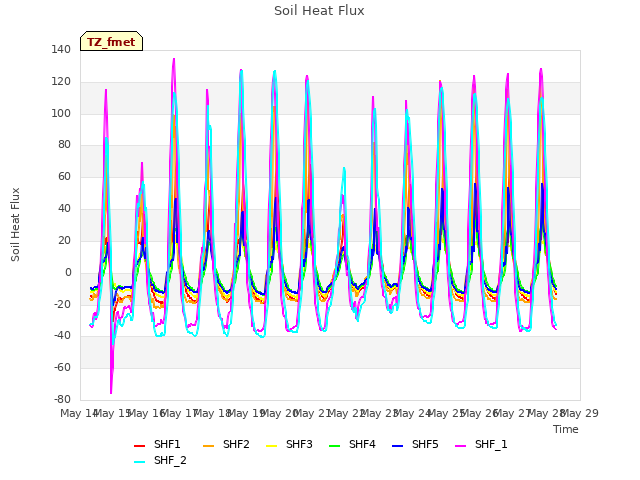The height and width of the screenshot is (480, 640).
Task: Click the 0 y-axis tick label
Action: tap(68, 272)
